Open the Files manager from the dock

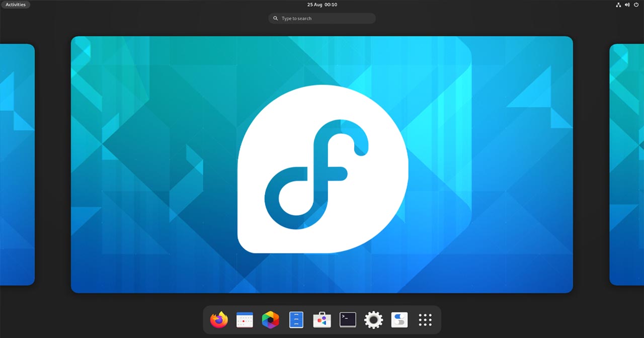(x=296, y=320)
